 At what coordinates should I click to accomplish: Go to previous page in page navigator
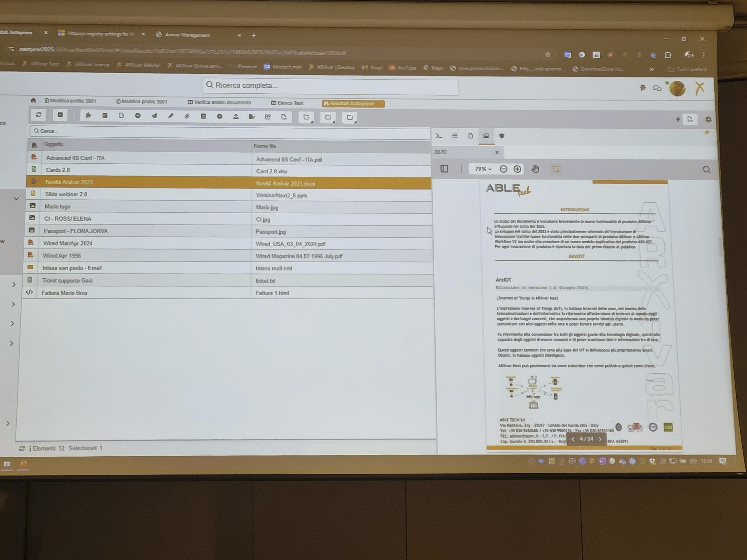click(573, 439)
